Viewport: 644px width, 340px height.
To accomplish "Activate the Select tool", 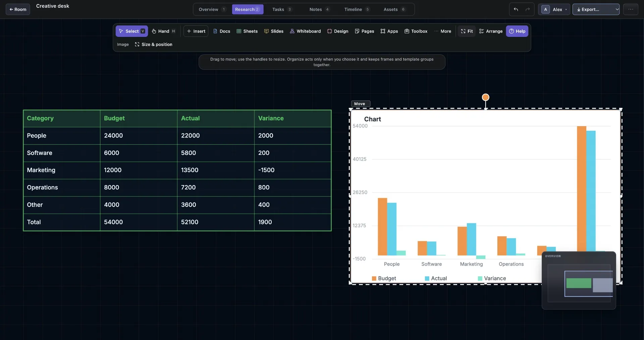I will (x=132, y=31).
